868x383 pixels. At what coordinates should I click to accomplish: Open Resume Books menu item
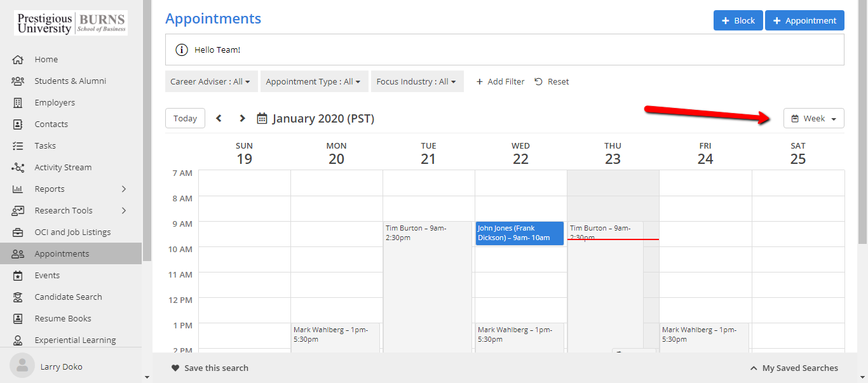(63, 319)
